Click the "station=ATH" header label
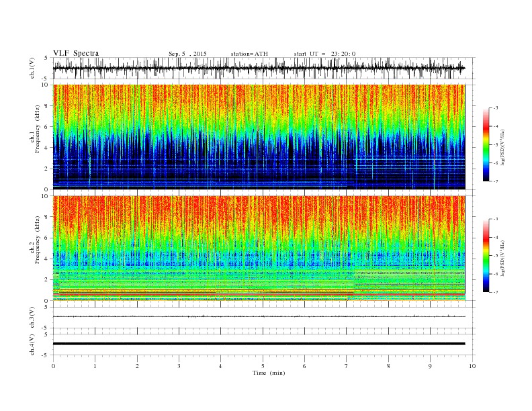Viewport: 532px width, 411px height. tap(249, 54)
